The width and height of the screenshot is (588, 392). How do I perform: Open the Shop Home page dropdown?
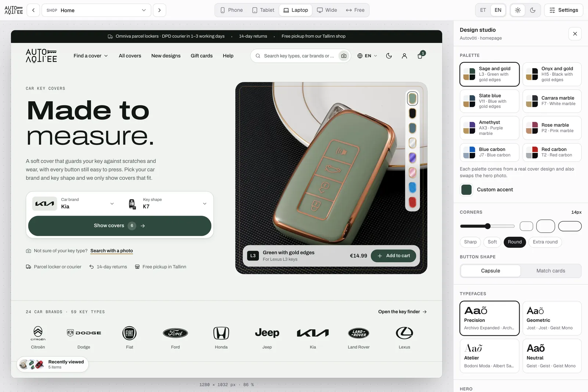(x=96, y=10)
